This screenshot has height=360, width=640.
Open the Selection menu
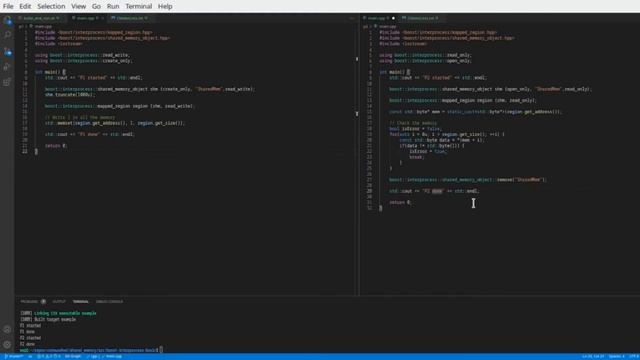pos(51,7)
